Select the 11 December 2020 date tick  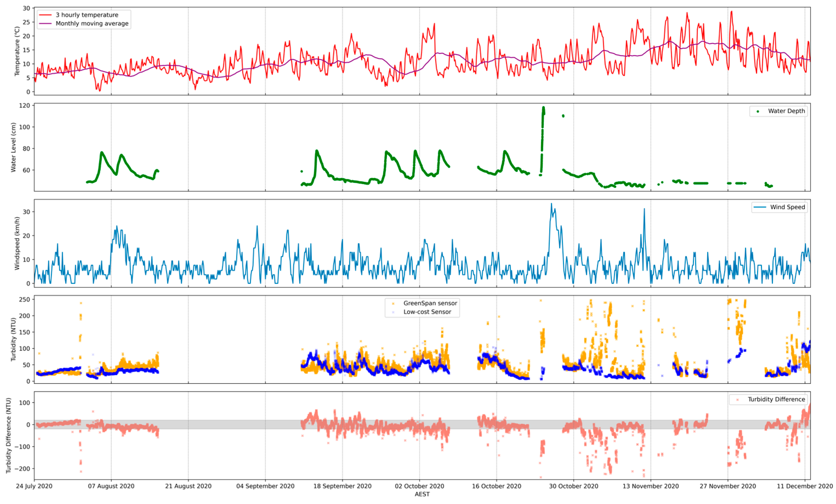pos(804,486)
